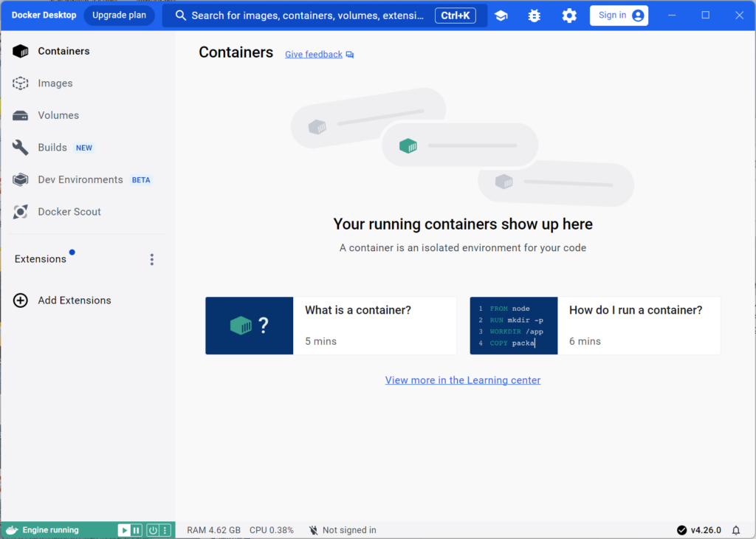Close the Docker Desktop window
The width and height of the screenshot is (756, 539).
pos(739,16)
